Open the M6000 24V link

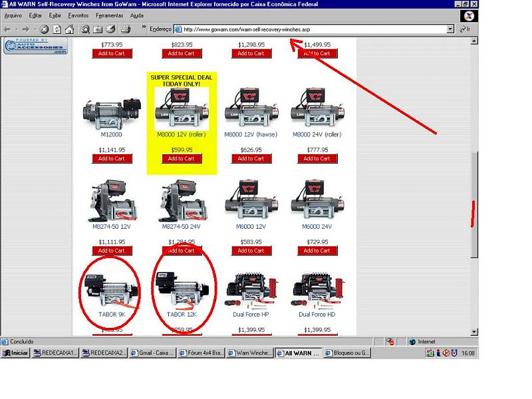click(317, 227)
